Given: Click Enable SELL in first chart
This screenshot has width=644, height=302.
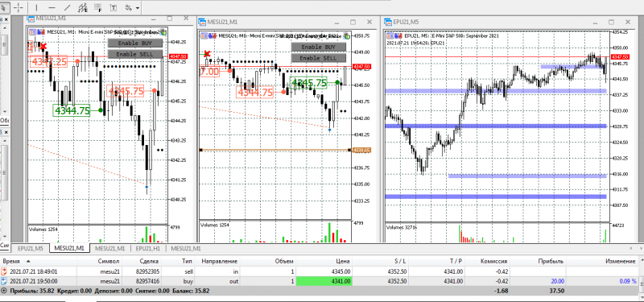Looking at the screenshot, I should (x=135, y=54).
